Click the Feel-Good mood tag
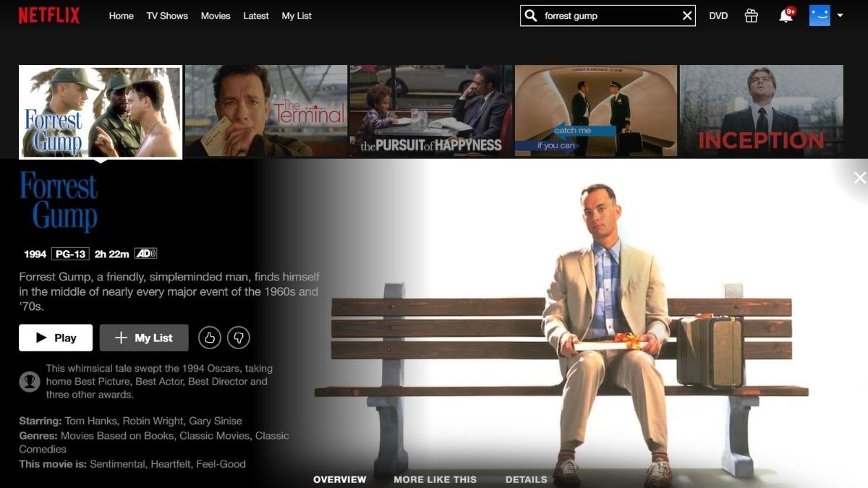This screenshot has height=488, width=868. tap(221, 463)
